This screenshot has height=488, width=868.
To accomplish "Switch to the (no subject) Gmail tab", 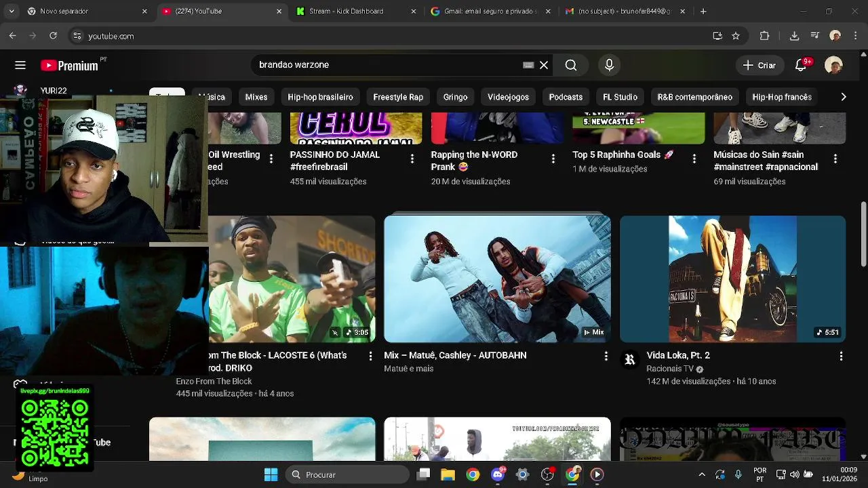I will coord(625,12).
